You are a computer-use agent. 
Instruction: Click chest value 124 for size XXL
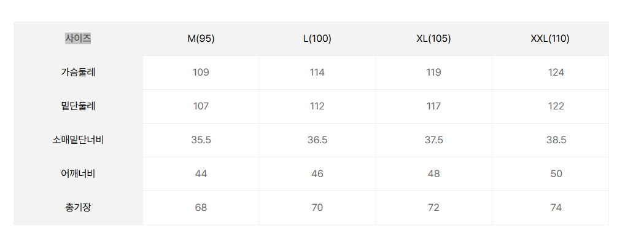point(550,73)
